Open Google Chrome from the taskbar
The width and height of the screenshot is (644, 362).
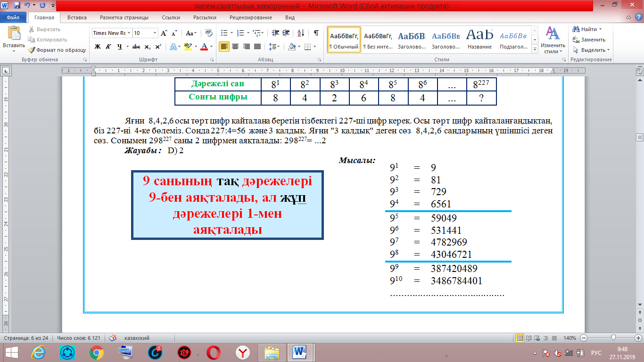tap(96, 352)
